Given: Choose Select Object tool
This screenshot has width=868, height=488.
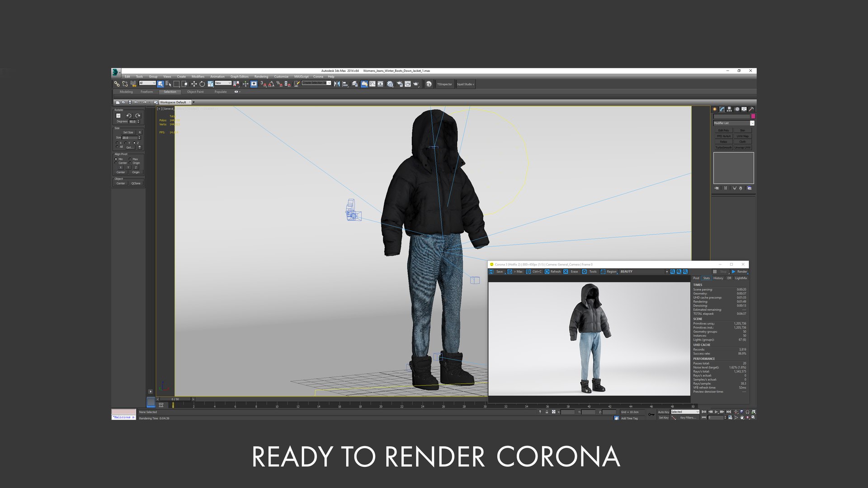Looking at the screenshot, I should point(160,84).
